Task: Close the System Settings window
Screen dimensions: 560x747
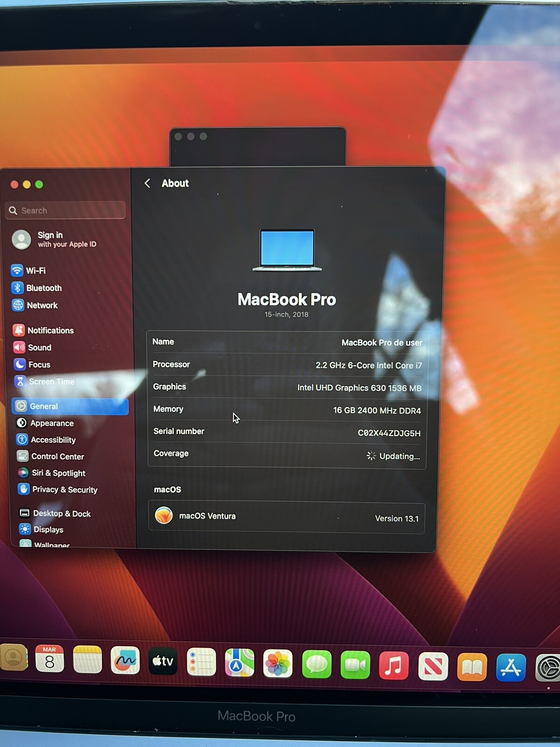Action: pos(14,185)
